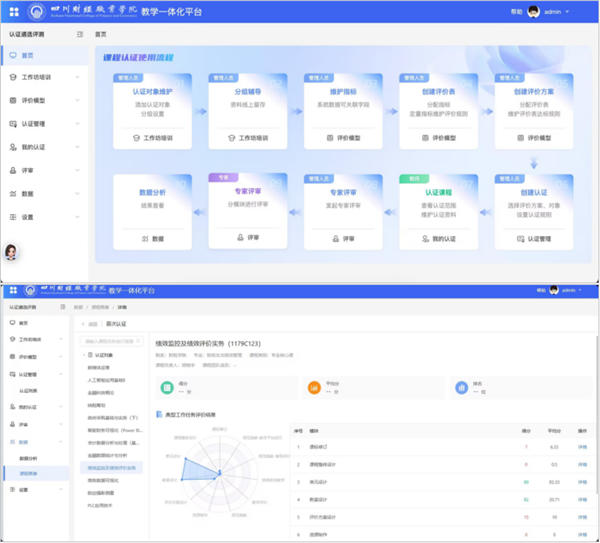Click the sidebar collapse icon beside 认证遴选评测
The image size is (600, 543).
[80, 34]
